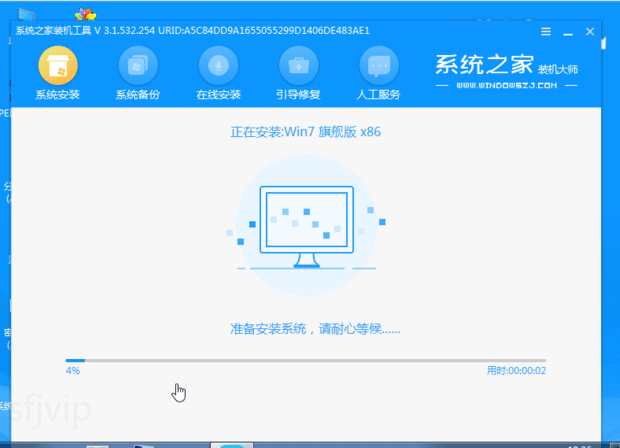Click the 系统安装 orange box icon
620x448 pixels.
tap(57, 68)
